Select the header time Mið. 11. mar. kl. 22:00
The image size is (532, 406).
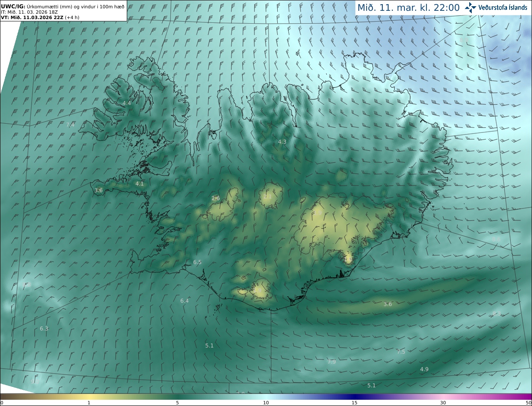(409, 7)
